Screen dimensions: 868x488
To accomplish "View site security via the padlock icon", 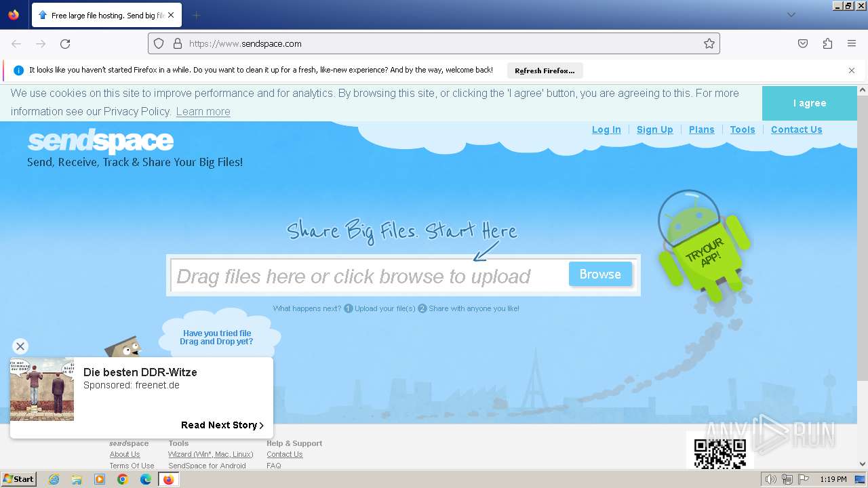I will click(178, 43).
